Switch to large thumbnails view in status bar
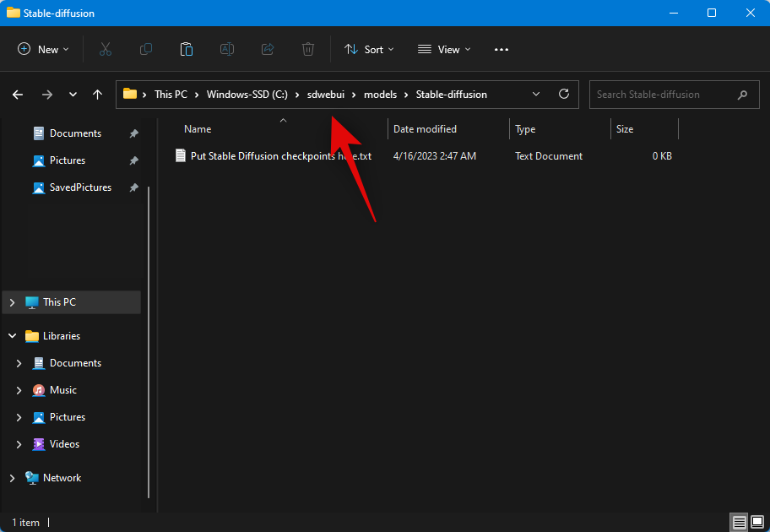This screenshot has height=532, width=770. coord(756,523)
